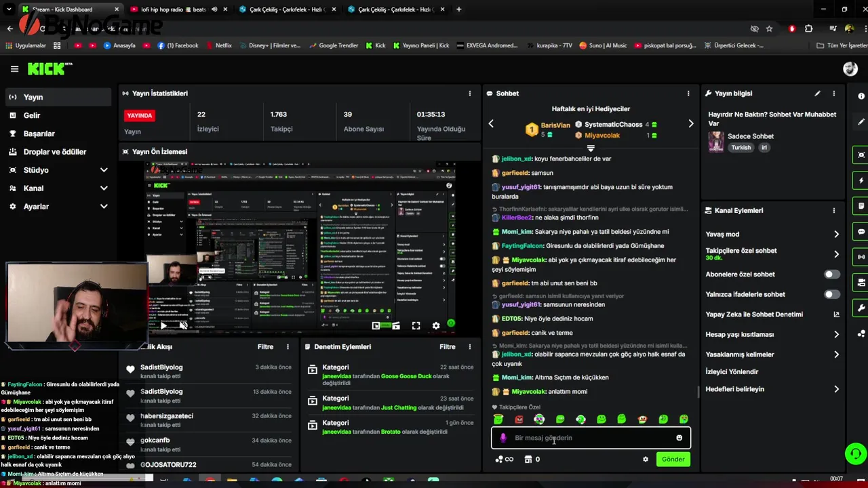Open the profile avatar in the top right
Screen dimensions: 868x488
(850, 68)
